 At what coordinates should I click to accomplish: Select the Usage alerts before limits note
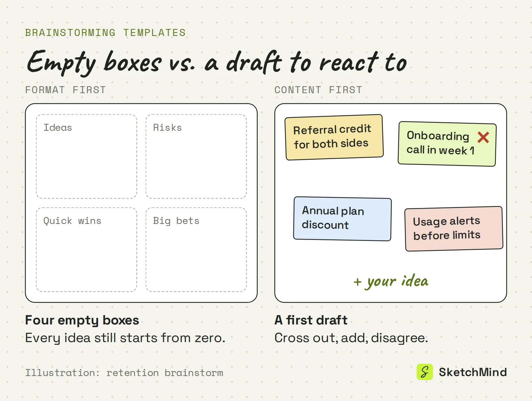click(x=454, y=229)
